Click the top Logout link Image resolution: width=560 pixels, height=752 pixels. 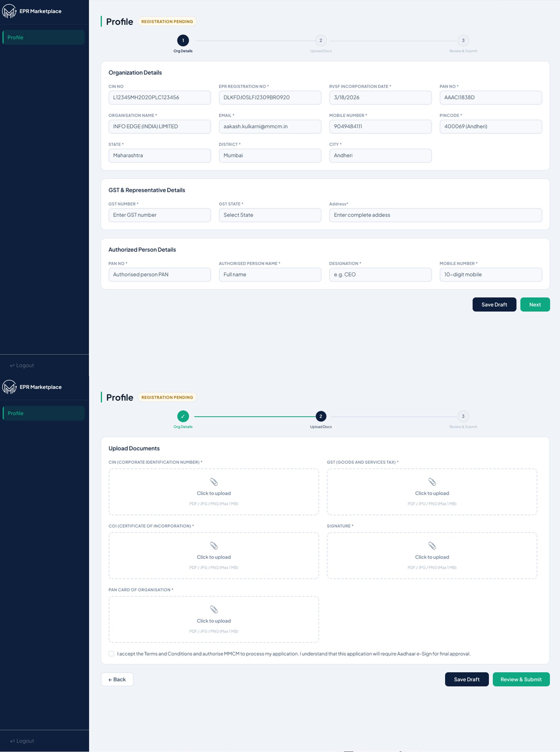[x=22, y=365]
